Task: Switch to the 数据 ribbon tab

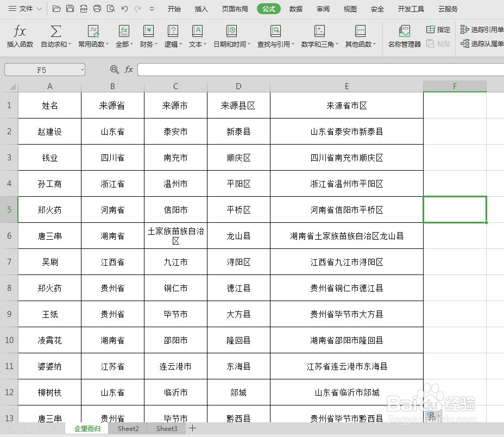Action: coord(296,9)
